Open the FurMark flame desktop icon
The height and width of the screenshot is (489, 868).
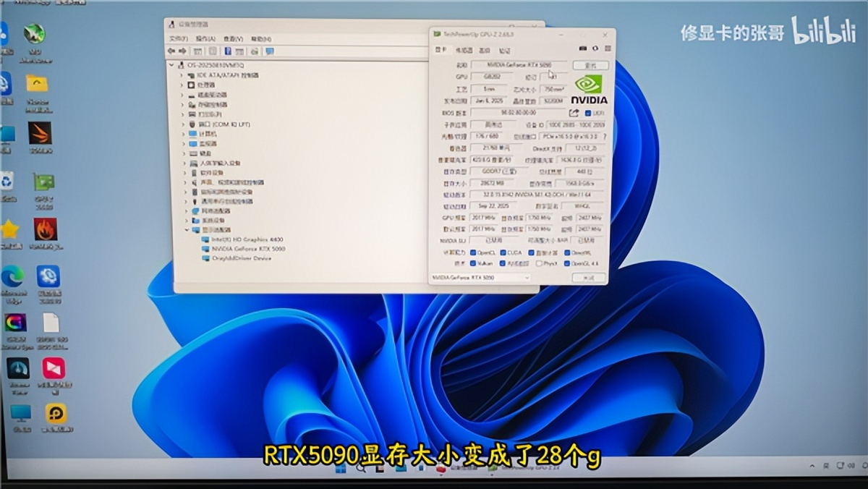click(x=46, y=229)
